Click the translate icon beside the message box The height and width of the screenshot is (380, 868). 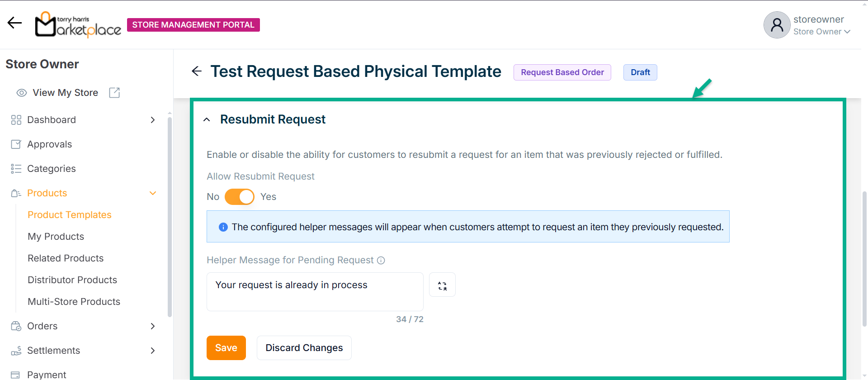click(442, 285)
